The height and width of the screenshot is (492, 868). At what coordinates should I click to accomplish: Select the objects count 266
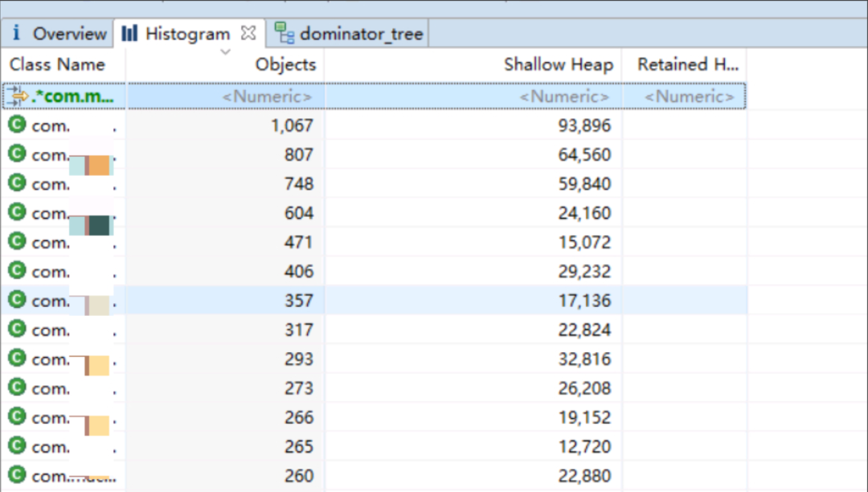click(x=299, y=417)
